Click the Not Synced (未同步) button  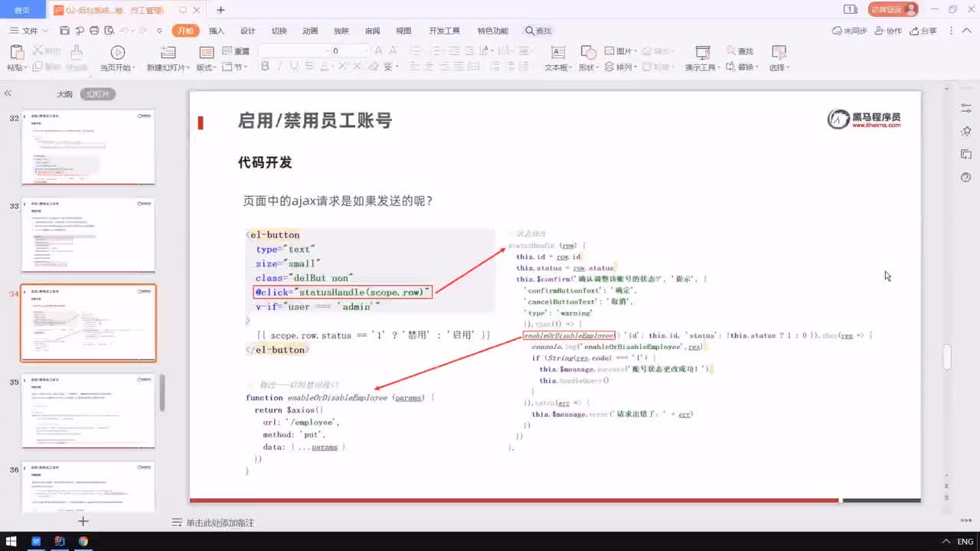pyautogui.click(x=850, y=31)
